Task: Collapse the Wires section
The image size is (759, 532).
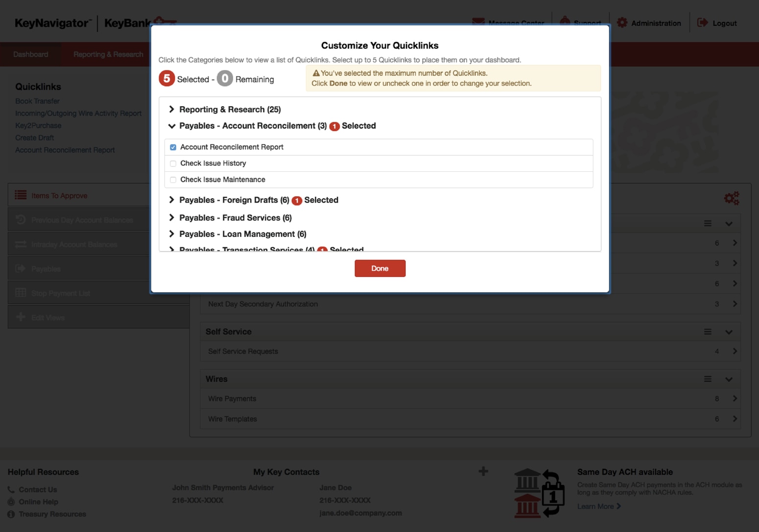Action: [x=729, y=379]
